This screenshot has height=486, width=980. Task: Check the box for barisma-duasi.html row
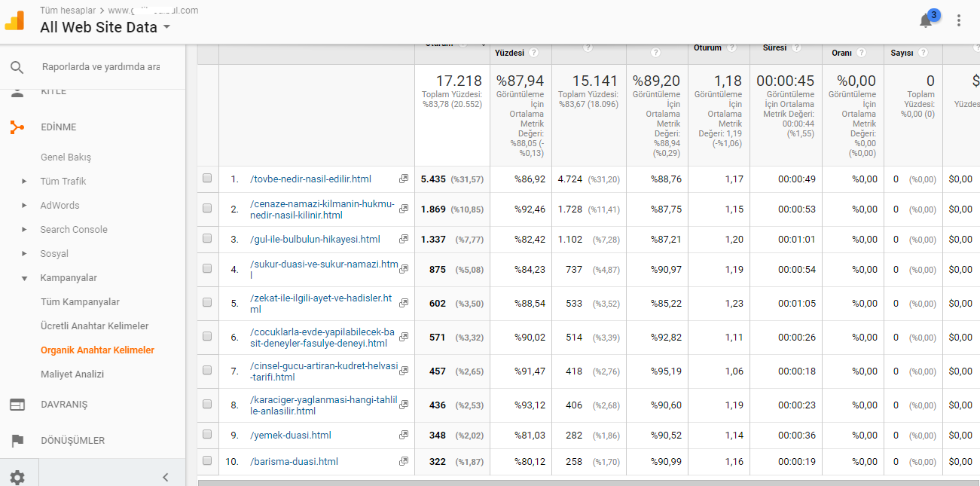coord(207,460)
